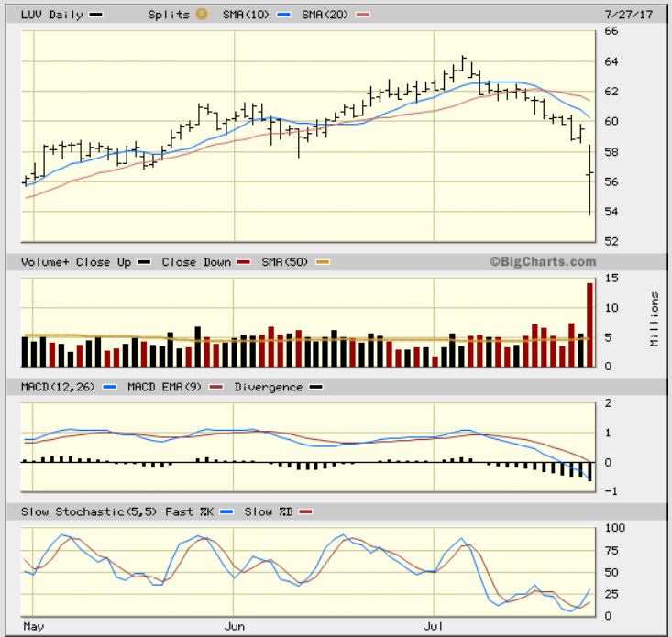
Task: Click the stochastic axis value 100
Action: coord(615,528)
